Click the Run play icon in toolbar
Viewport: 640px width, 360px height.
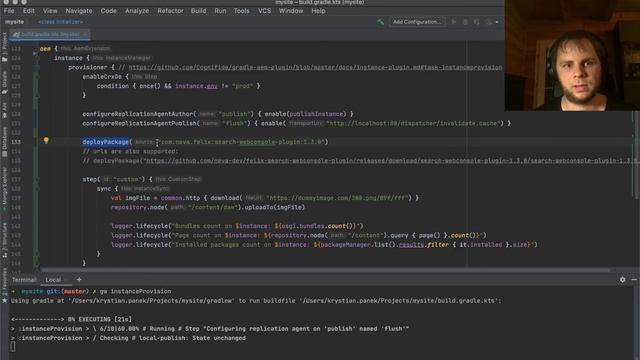tap(453, 22)
